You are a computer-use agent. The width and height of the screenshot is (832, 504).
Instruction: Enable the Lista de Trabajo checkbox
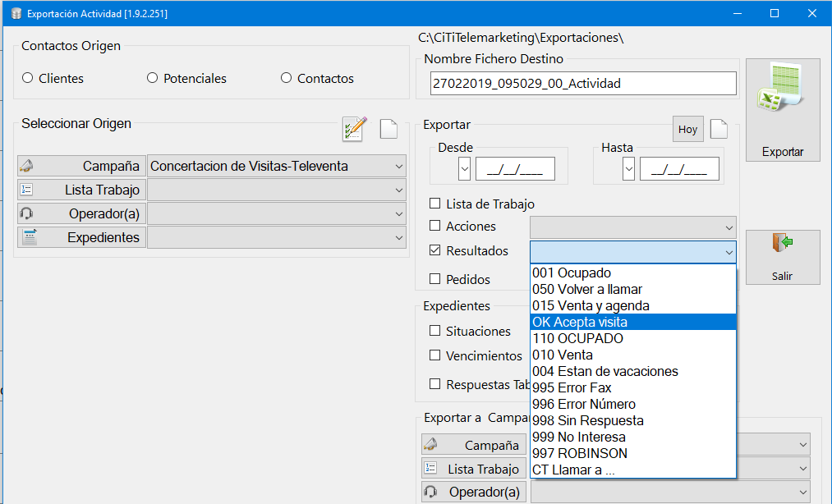[435, 204]
